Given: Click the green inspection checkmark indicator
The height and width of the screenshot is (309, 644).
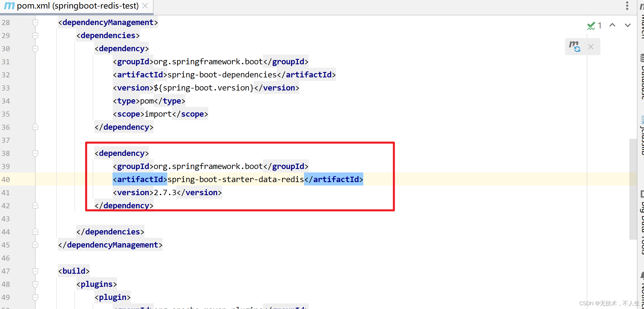Looking at the screenshot, I should [x=591, y=26].
